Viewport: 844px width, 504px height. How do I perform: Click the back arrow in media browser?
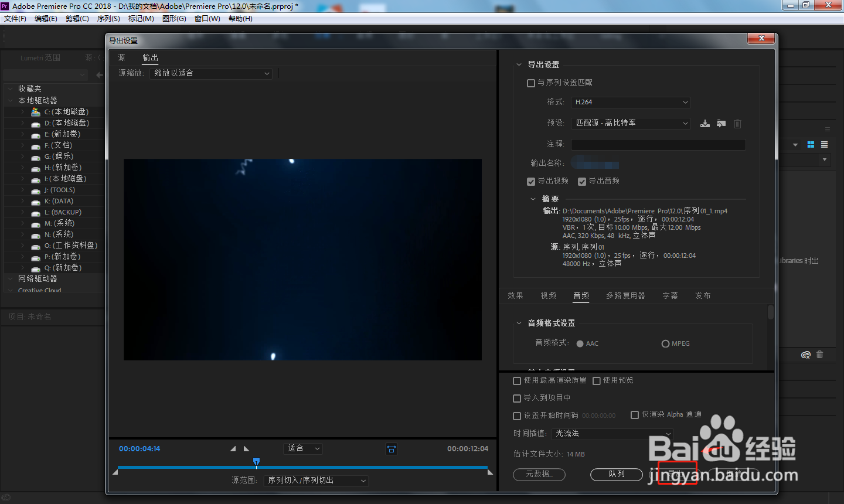[x=100, y=75]
